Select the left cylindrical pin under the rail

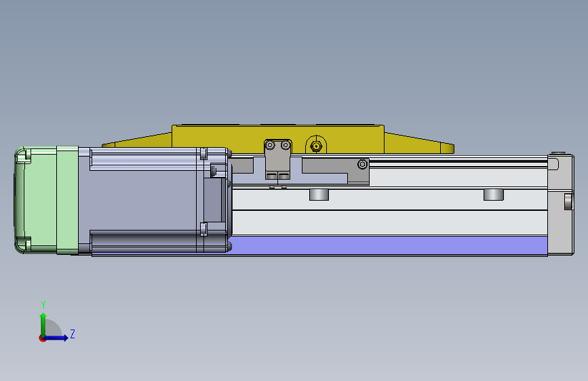coord(319,195)
